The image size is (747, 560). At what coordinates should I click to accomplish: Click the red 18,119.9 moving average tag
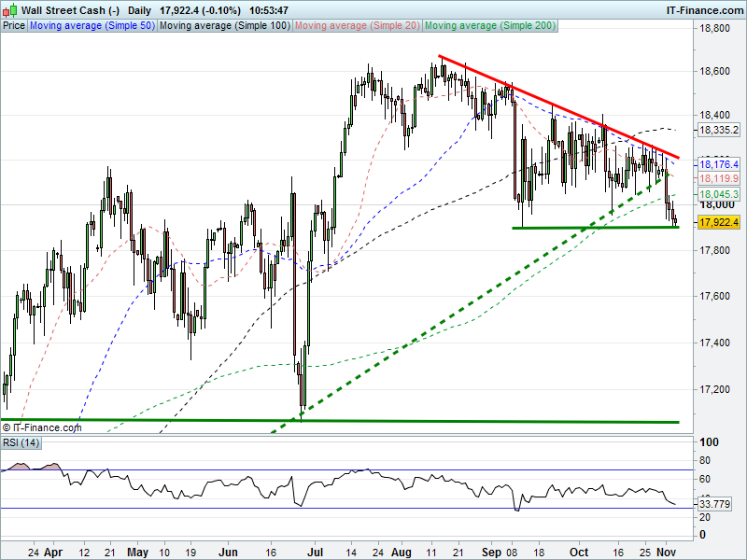coord(718,178)
